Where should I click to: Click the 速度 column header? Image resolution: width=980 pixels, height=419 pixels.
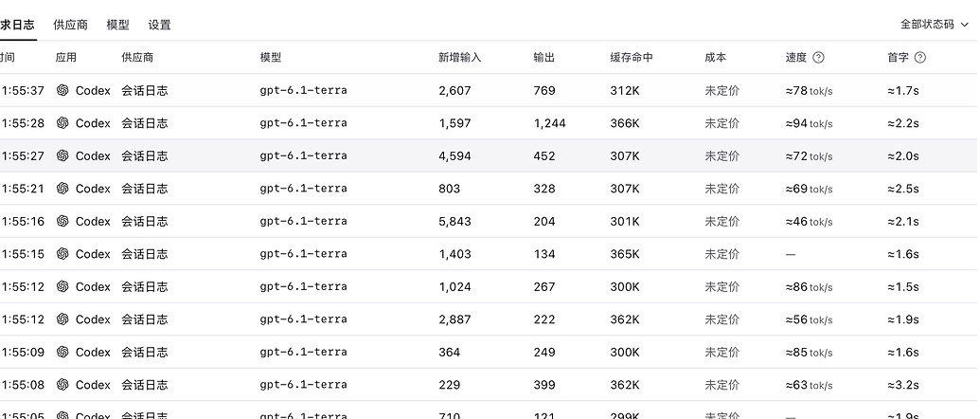point(796,58)
